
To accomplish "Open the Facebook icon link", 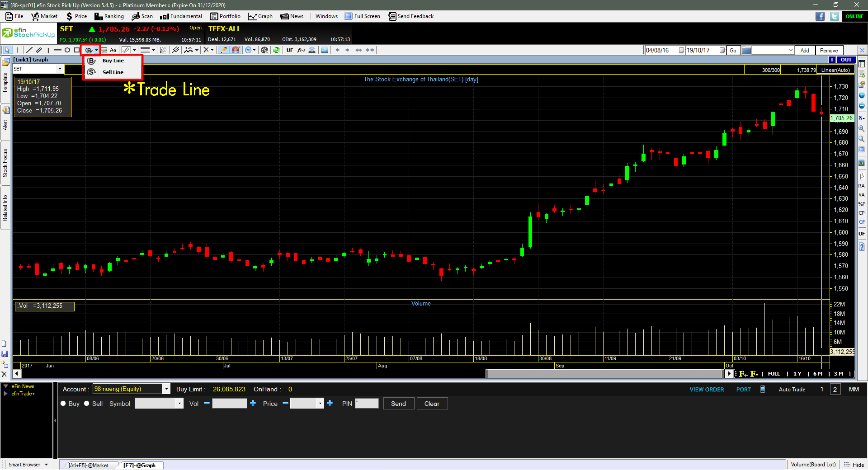I will [820, 16].
